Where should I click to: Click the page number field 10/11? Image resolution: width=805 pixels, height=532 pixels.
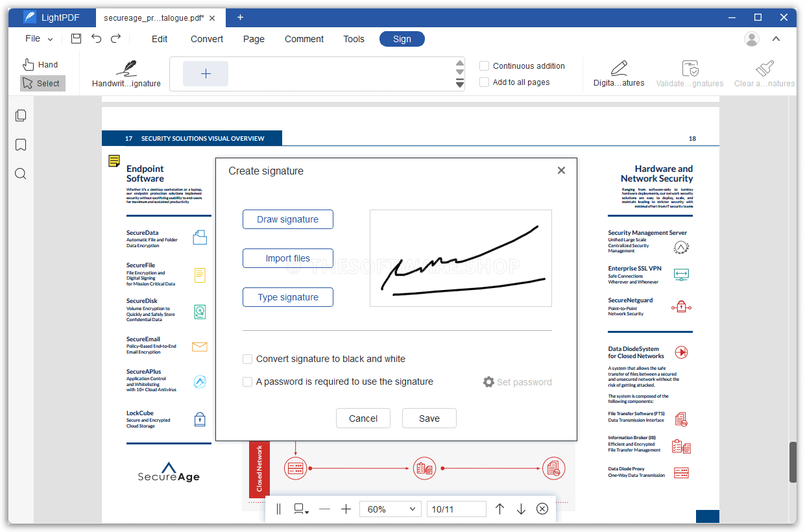click(x=457, y=509)
